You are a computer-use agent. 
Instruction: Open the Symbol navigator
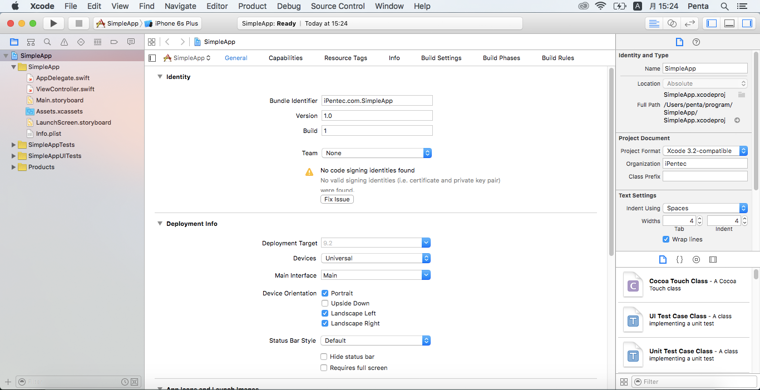point(31,42)
